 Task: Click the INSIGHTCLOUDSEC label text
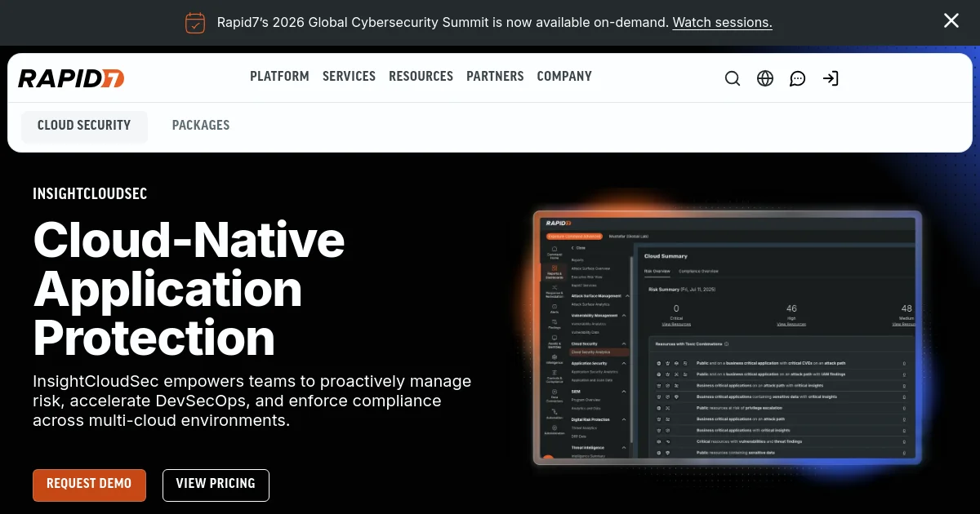(90, 194)
